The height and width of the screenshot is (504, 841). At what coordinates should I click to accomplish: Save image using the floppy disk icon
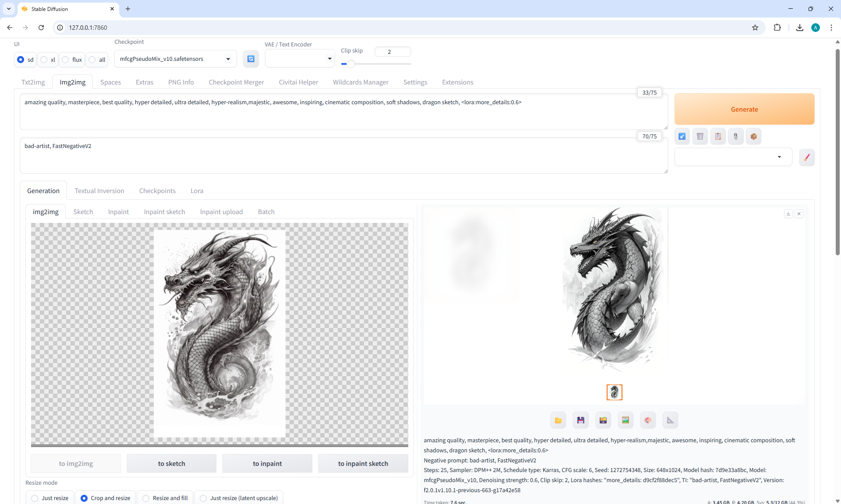click(580, 420)
